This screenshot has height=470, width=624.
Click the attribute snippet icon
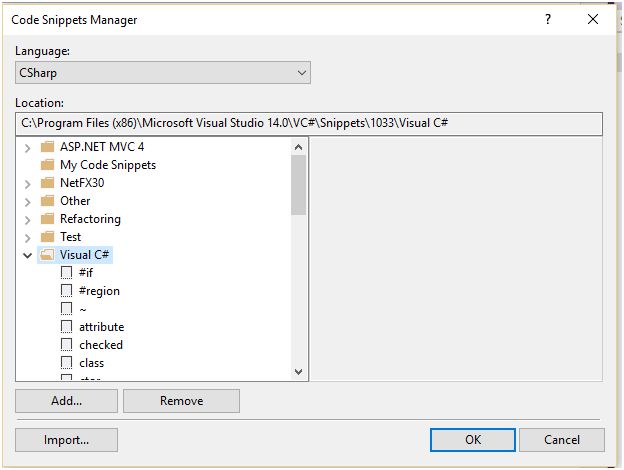click(66, 327)
